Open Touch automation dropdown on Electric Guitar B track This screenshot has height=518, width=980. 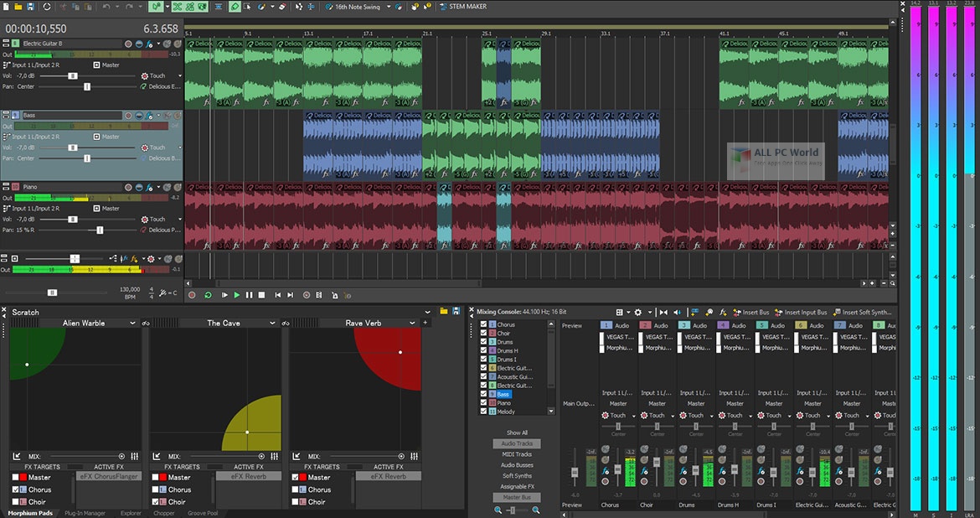coord(180,75)
